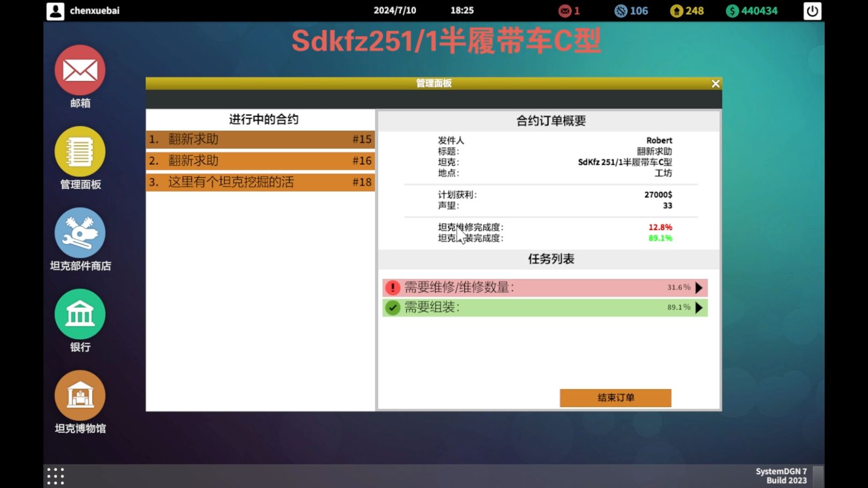The height and width of the screenshot is (488, 868).
Task: Click the 89.1% assembly progress bar
Action: pos(544,307)
